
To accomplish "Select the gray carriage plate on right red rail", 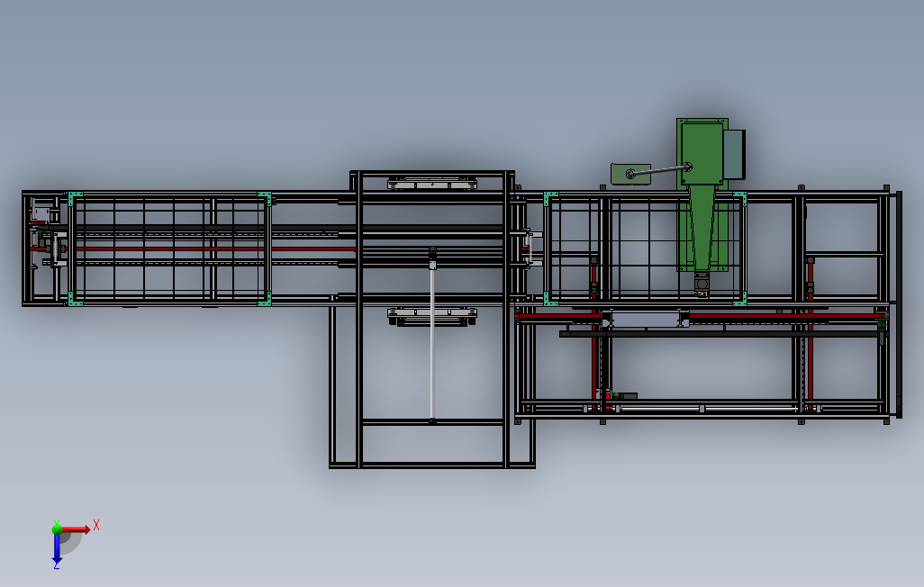I will (x=645, y=320).
